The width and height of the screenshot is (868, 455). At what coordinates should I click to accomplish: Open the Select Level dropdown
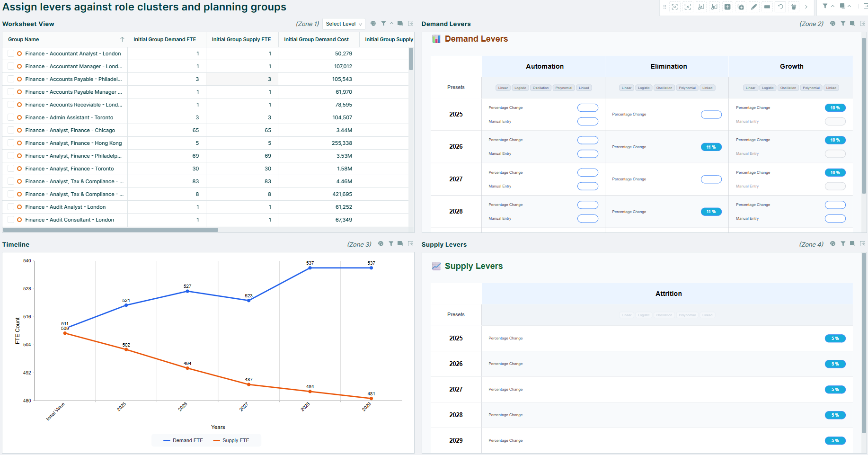pos(344,24)
